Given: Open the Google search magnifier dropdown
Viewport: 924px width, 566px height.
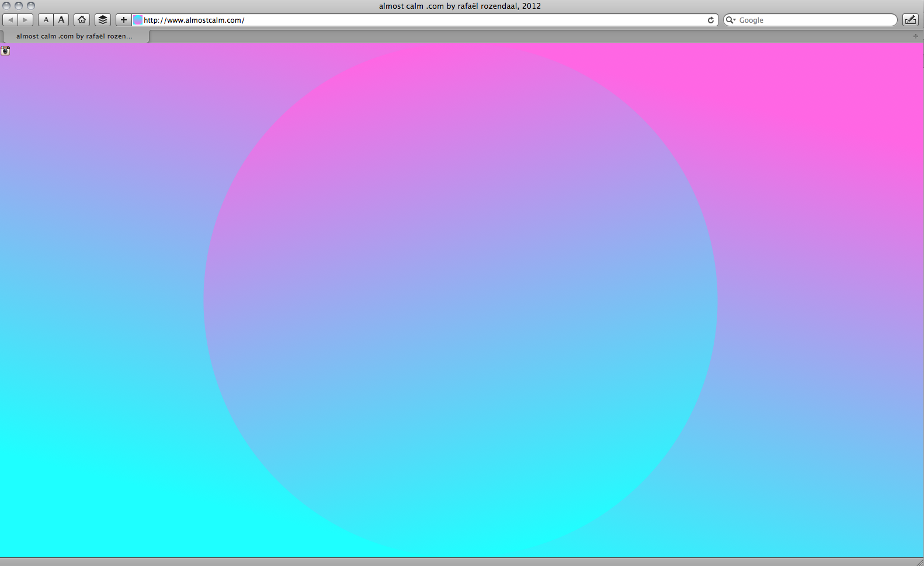Looking at the screenshot, I should [731, 20].
